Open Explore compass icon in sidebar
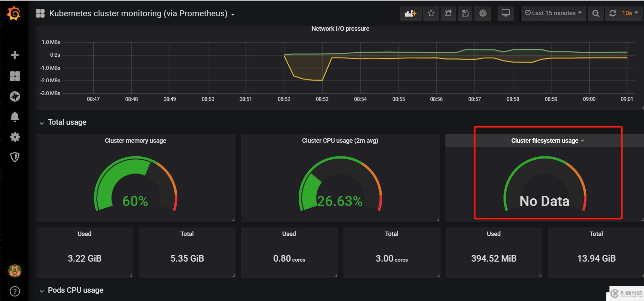 pyautogui.click(x=15, y=96)
